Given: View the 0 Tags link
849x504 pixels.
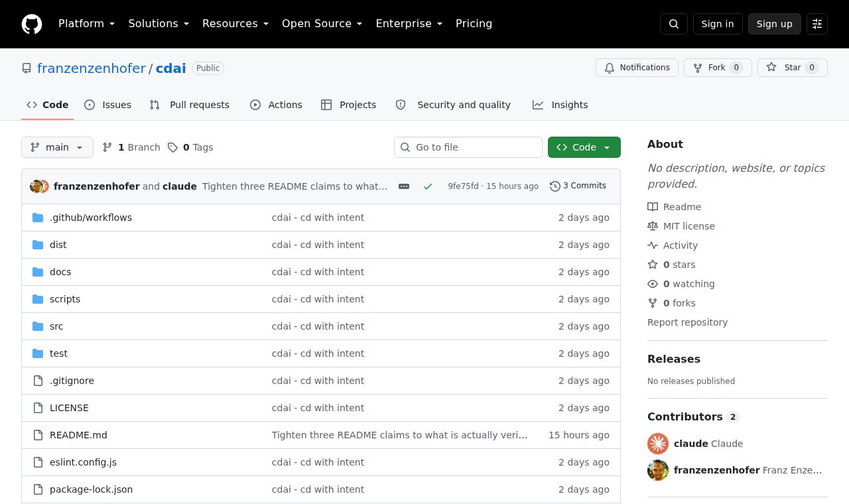Looking at the screenshot, I should [190, 147].
